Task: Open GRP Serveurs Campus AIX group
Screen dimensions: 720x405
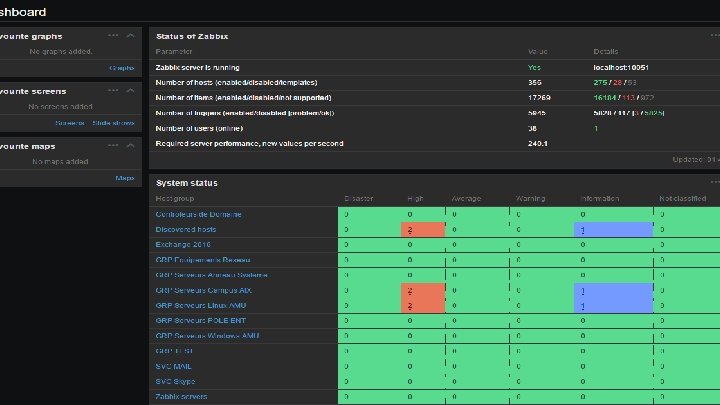Action: [203, 290]
